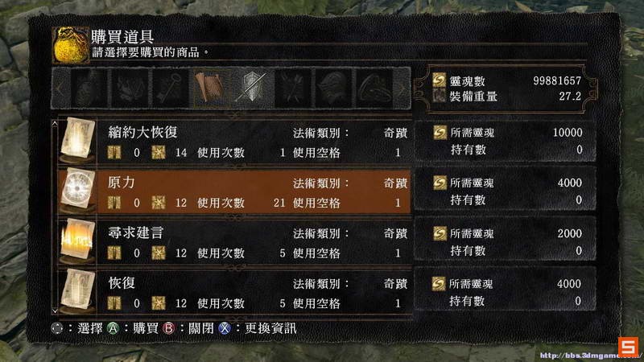Choose the 尋求建言 miracle entry

click(234, 242)
